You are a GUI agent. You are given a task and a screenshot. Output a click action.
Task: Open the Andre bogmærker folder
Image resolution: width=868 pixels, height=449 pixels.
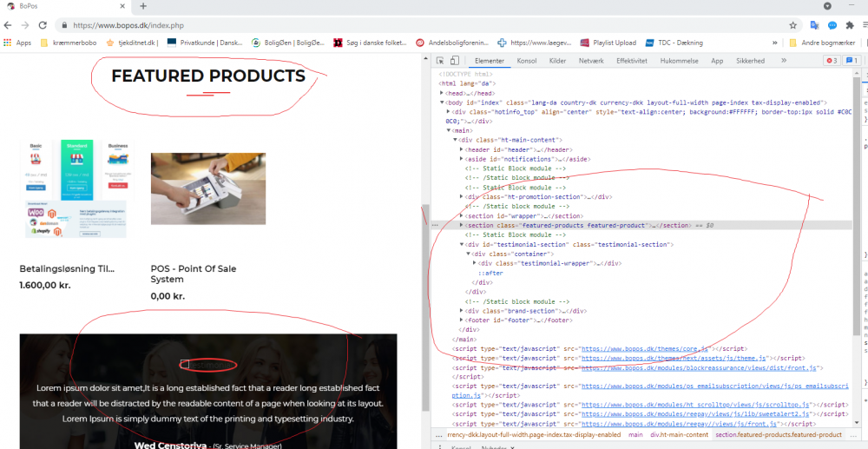coord(822,43)
